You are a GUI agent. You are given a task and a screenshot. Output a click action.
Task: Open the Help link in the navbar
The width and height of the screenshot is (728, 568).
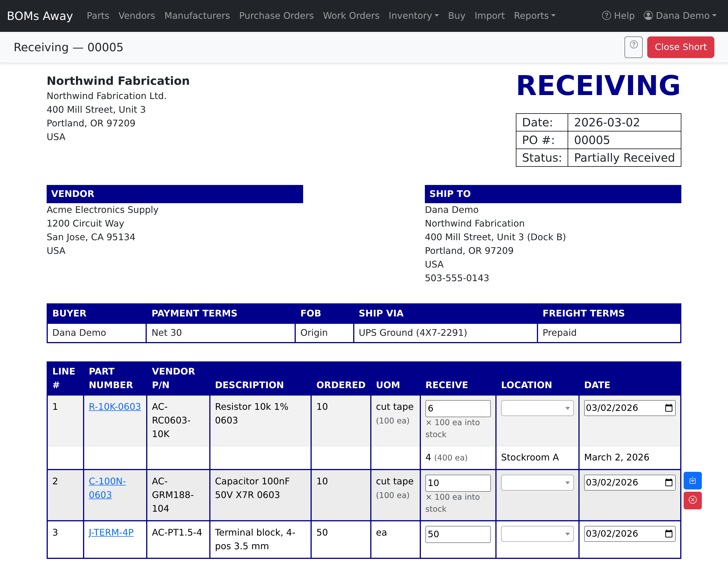[x=618, y=16]
